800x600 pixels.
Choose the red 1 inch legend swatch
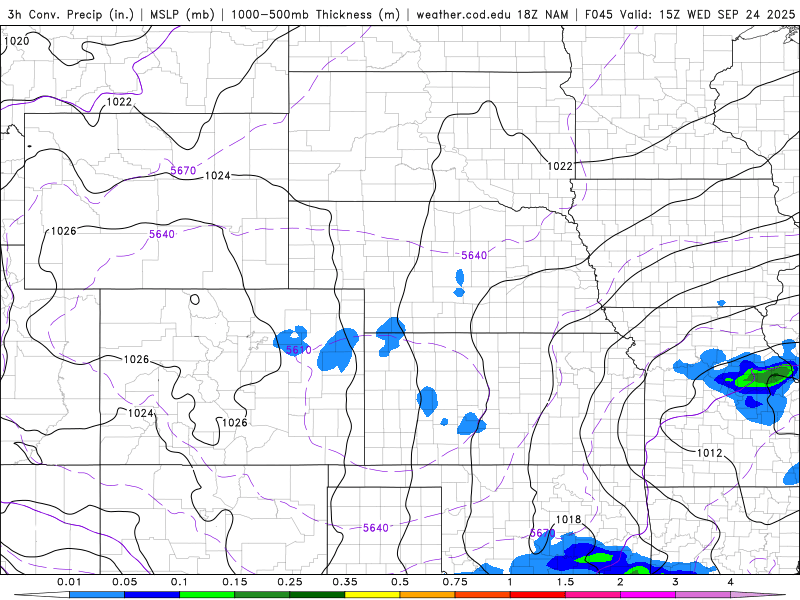click(x=538, y=595)
